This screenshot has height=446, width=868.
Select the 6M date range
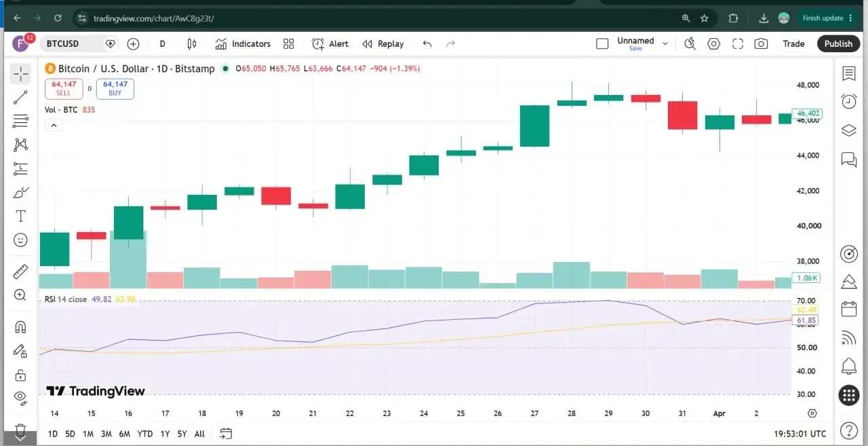(125, 434)
